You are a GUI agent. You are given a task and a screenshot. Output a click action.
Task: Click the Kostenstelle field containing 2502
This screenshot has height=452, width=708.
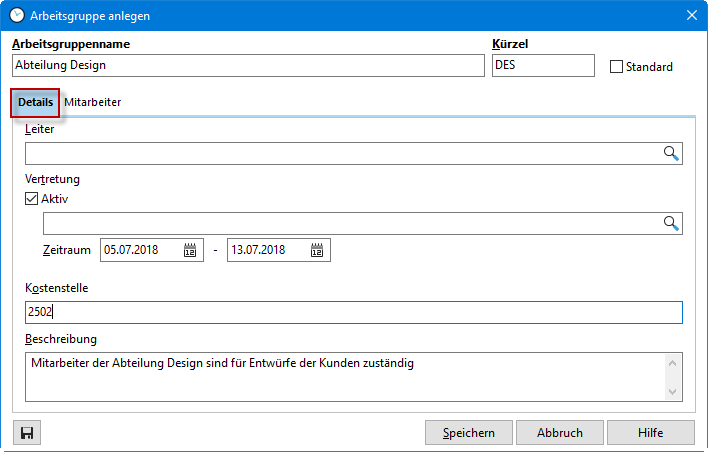coord(353,312)
